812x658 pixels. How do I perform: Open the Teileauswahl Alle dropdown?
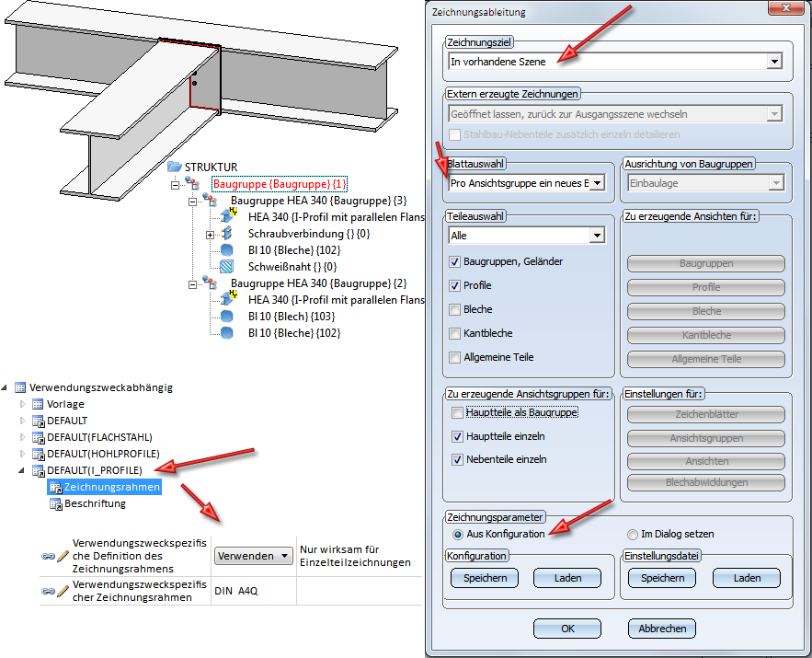click(x=597, y=236)
